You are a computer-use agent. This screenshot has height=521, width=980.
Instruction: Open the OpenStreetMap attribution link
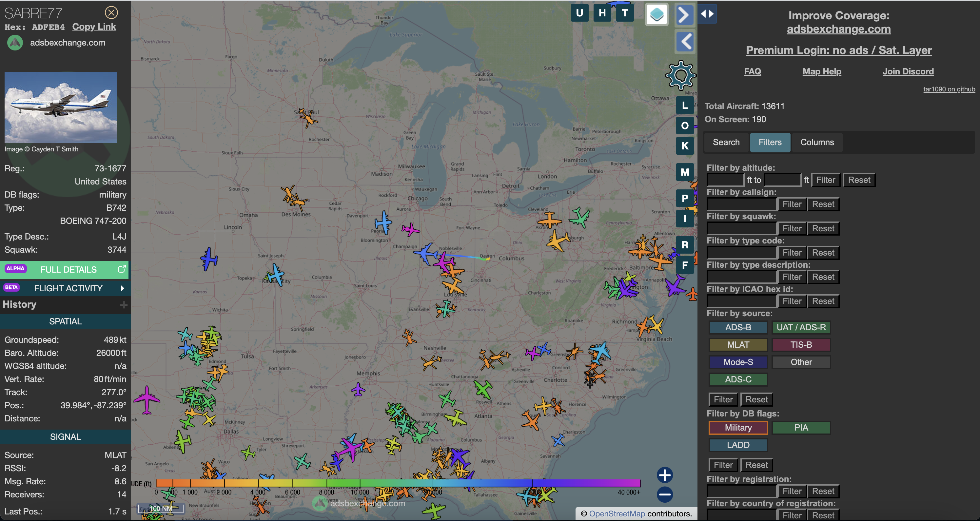617,514
